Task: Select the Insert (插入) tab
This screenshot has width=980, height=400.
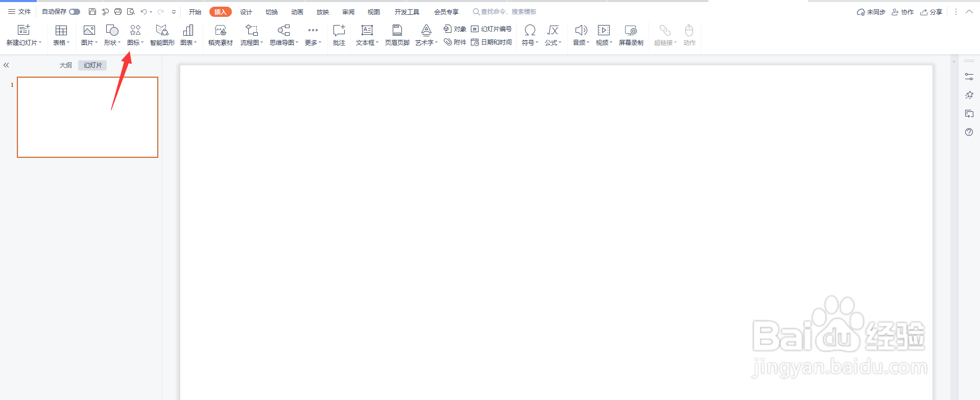Action: (x=221, y=12)
